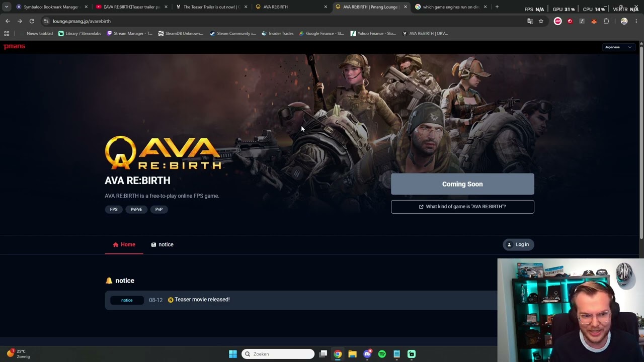The width and height of the screenshot is (644, 362).
Task: Switch to the which game engines Google tab
Action: 451,7
